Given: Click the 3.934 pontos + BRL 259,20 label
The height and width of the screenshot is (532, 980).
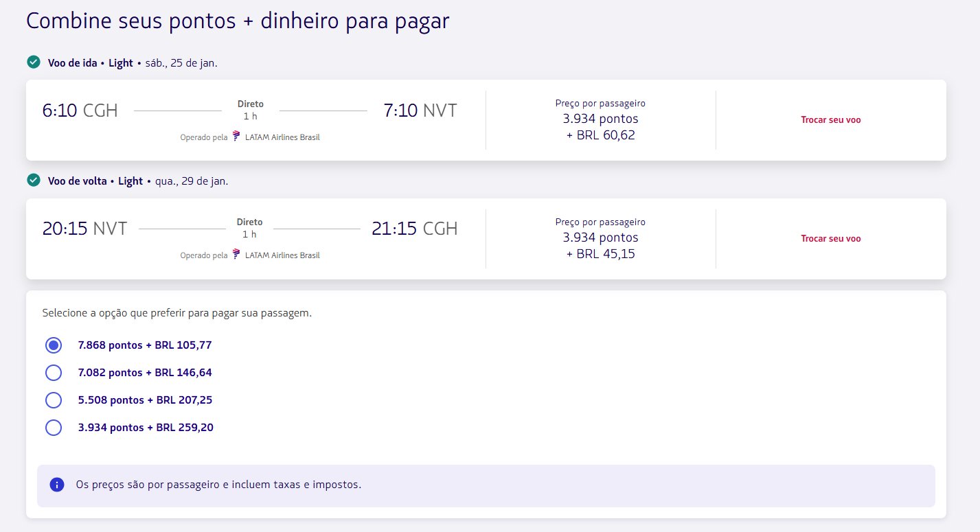Looking at the screenshot, I should (146, 428).
